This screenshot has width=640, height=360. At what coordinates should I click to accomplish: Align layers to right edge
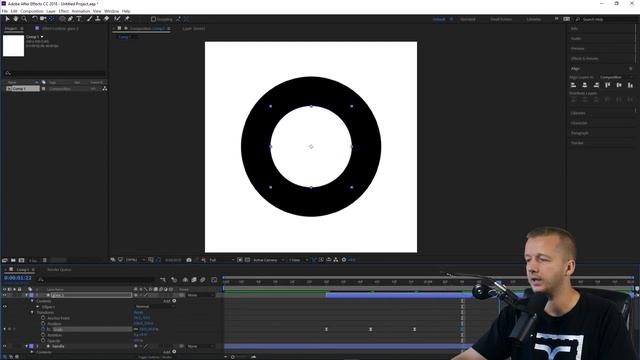pos(596,85)
